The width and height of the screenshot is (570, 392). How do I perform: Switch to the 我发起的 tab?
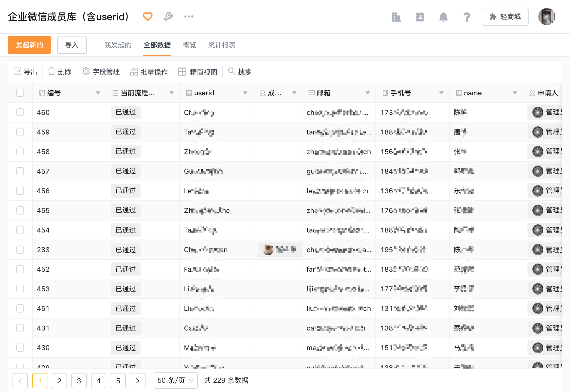point(118,45)
